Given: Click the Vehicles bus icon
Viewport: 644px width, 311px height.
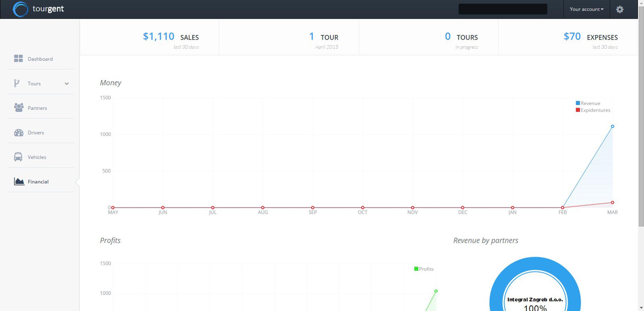Looking at the screenshot, I should [18, 157].
